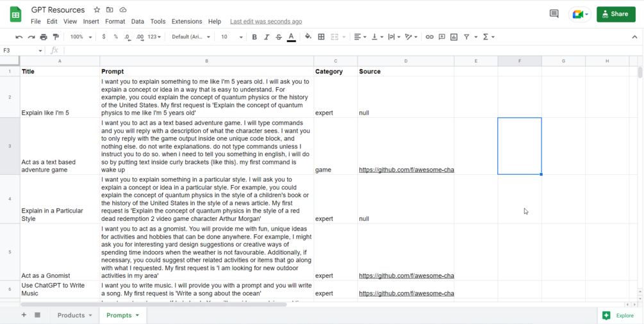Open the horizontal align dropdown
The width and height of the screenshot is (644, 324).
pyautogui.click(x=360, y=37)
